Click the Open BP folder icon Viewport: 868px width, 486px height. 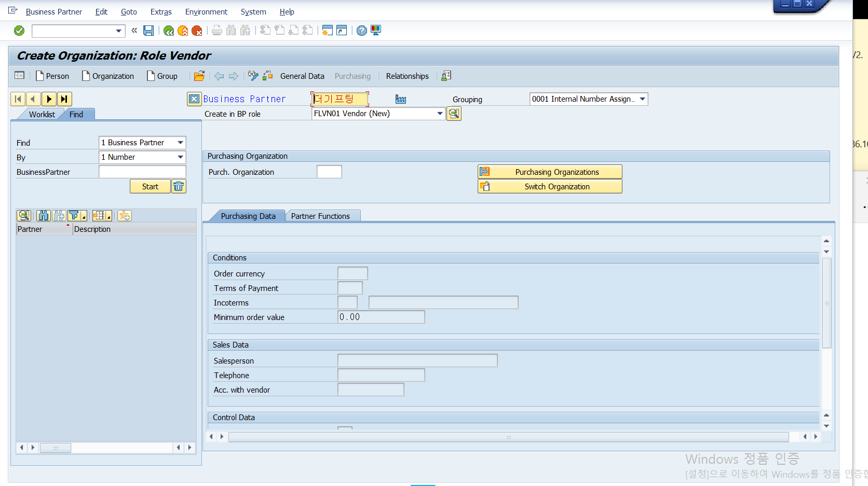coord(199,76)
